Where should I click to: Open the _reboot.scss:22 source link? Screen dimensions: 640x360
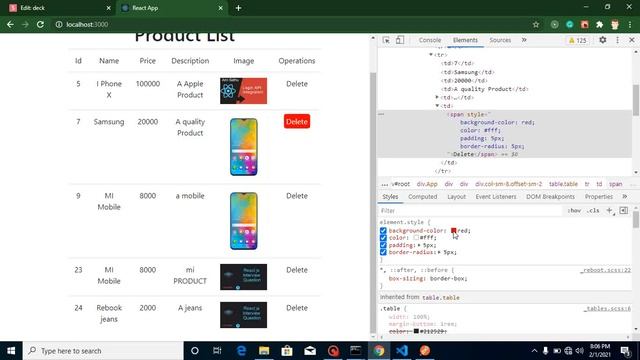[606, 270]
